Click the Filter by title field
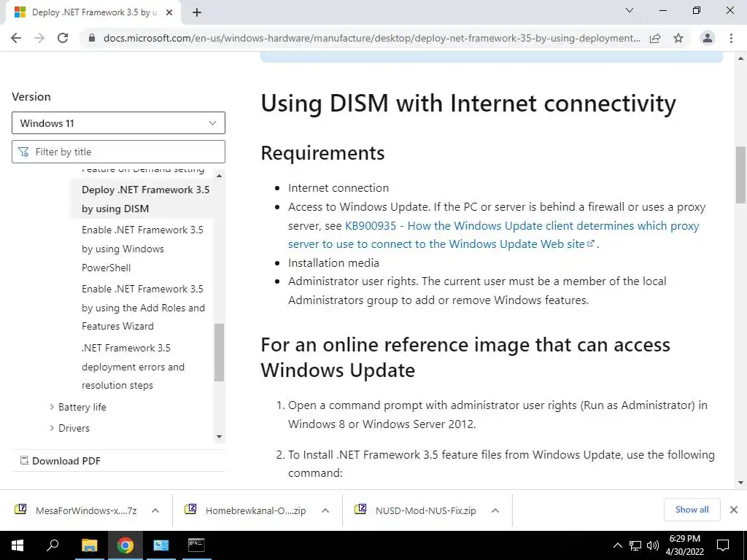 pyautogui.click(x=118, y=152)
